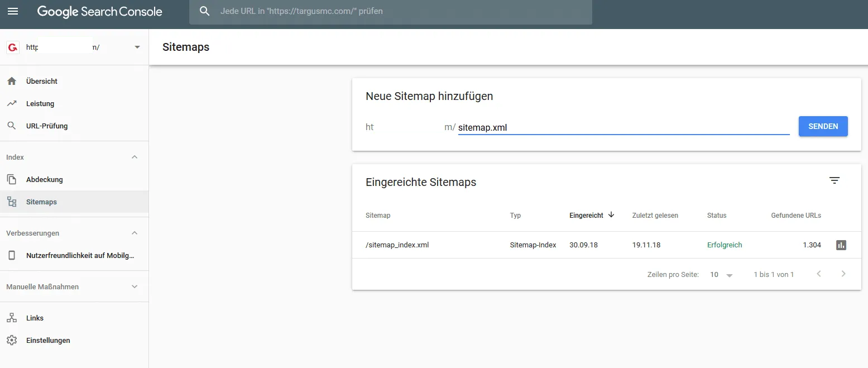Sort by the Sitemap column header
Screen dimensions: 868x368
[x=378, y=216]
